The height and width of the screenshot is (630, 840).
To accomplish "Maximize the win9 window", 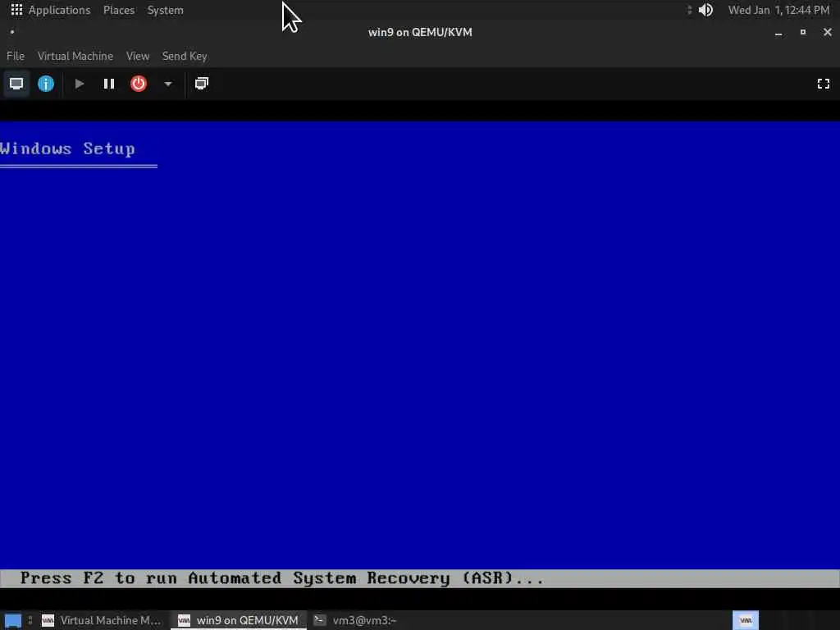I will pos(802,32).
